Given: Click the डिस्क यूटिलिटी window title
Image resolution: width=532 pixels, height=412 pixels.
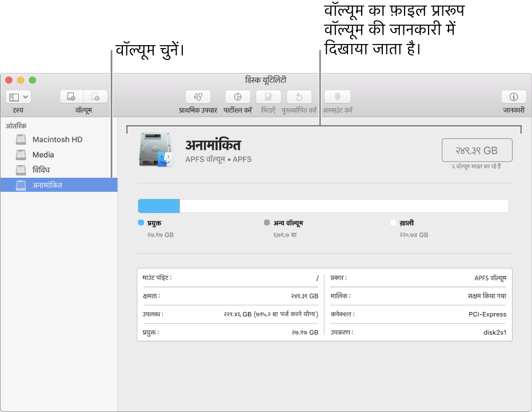Looking at the screenshot, I should 266,80.
